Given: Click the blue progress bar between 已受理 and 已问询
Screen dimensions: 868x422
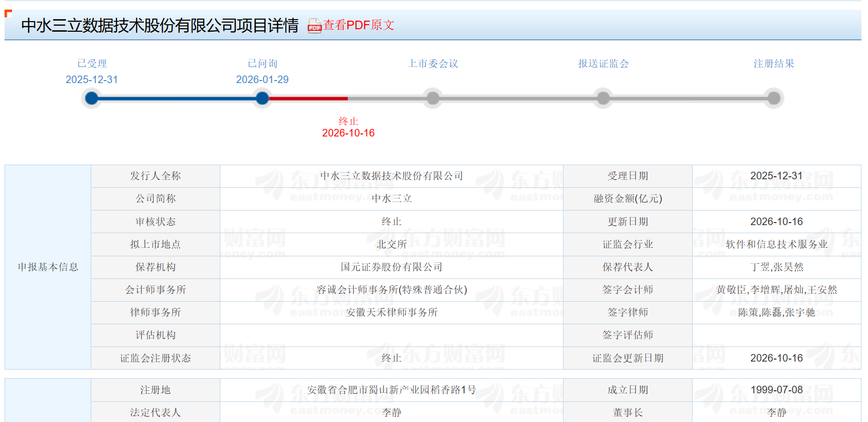Looking at the screenshot, I should pos(177,98).
